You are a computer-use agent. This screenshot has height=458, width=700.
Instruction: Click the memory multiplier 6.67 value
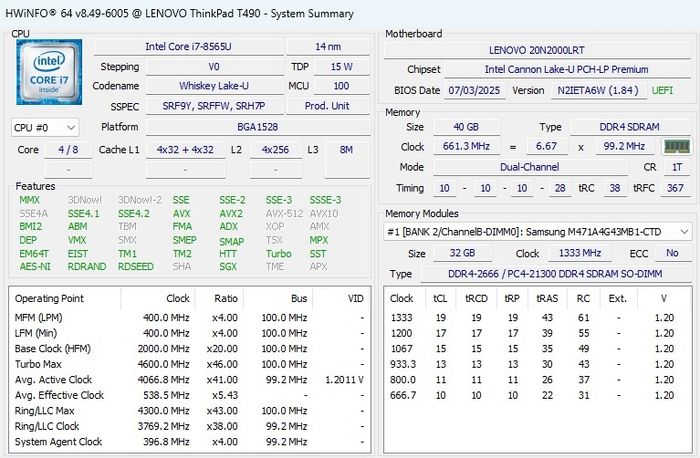[x=546, y=146]
